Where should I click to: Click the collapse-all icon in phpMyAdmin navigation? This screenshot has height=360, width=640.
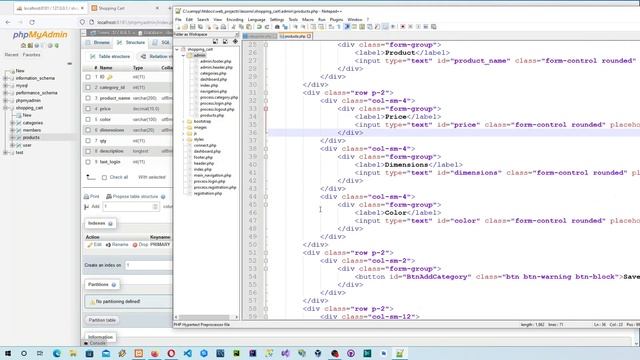[x=69, y=64]
